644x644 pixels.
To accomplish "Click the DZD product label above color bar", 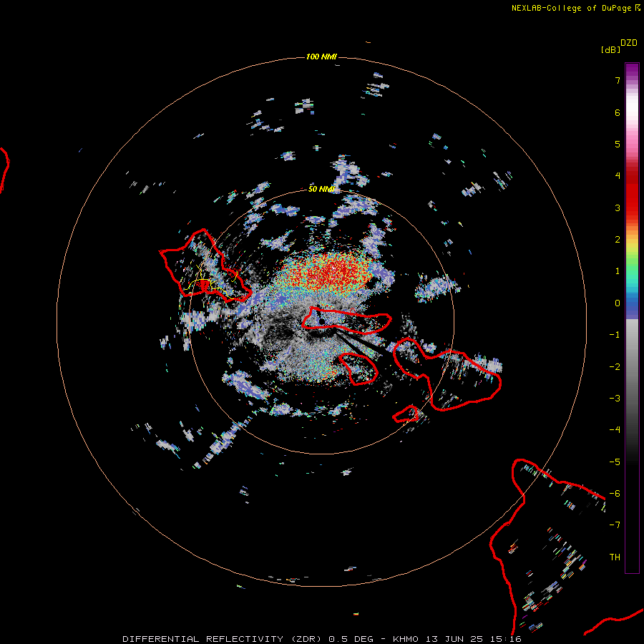I will tap(629, 43).
